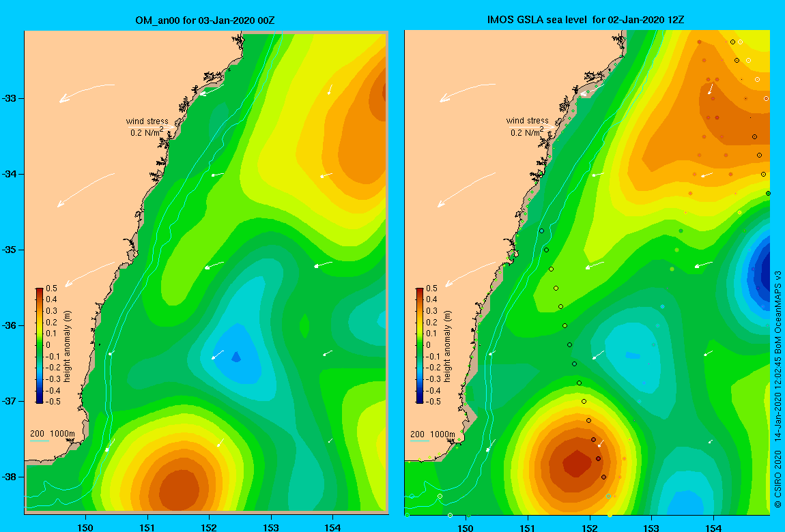The height and width of the screenshot is (532, 785).
Task: Click longitude label 153 under the OM_an00 map
Action: pos(271,527)
